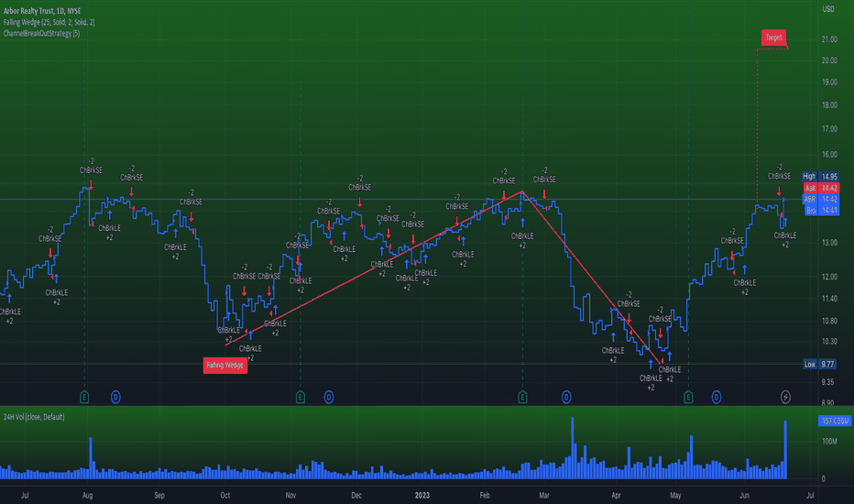Click the red Ask price label
Viewport: 854px width, 504px height.
tap(821, 188)
